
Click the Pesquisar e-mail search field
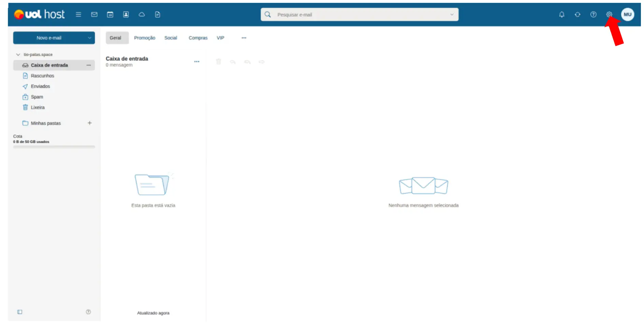click(x=360, y=15)
